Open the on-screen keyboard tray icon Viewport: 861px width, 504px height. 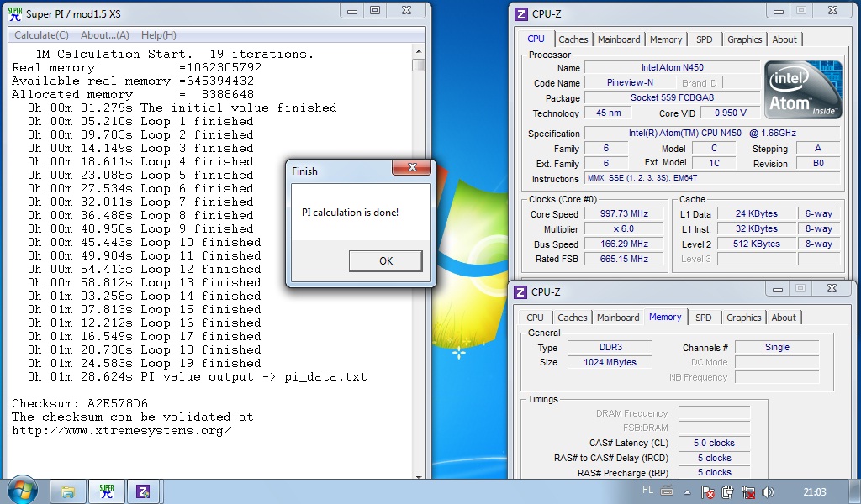click(667, 491)
